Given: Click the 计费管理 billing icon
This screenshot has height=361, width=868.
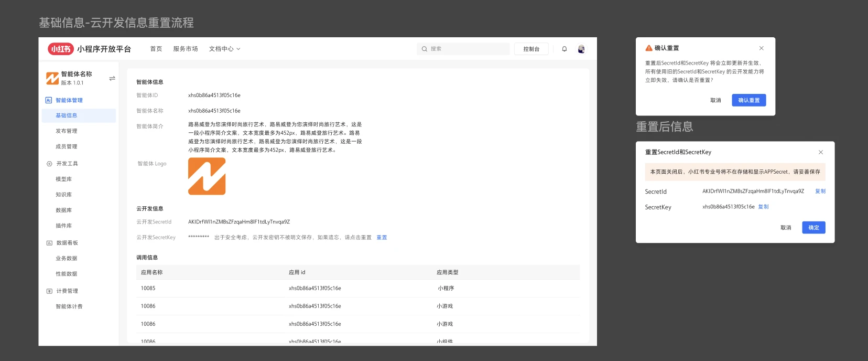Looking at the screenshot, I should 49,291.
